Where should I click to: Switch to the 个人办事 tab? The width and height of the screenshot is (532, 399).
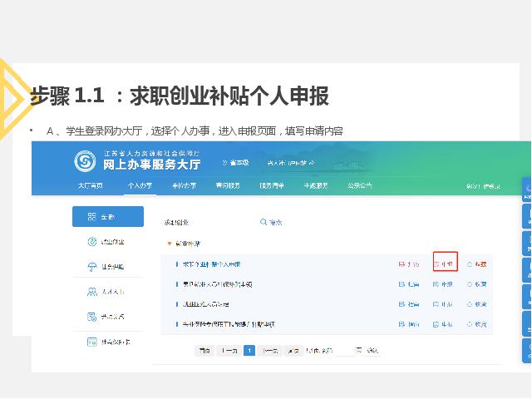pyautogui.click(x=140, y=185)
